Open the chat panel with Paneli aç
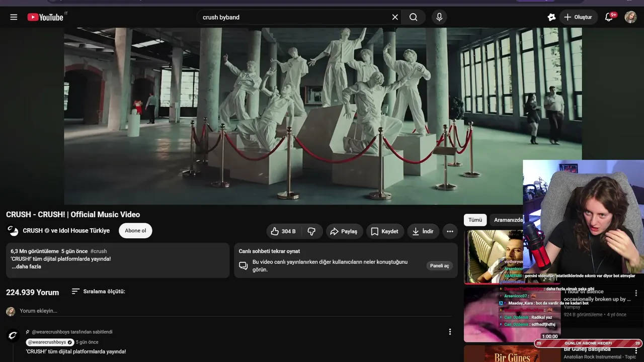 (439, 265)
